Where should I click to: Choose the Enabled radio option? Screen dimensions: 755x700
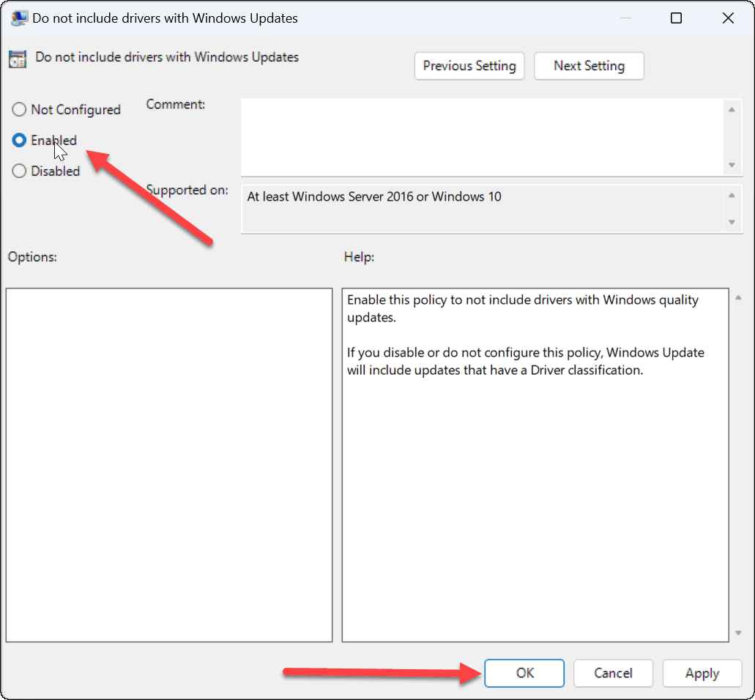[19, 141]
